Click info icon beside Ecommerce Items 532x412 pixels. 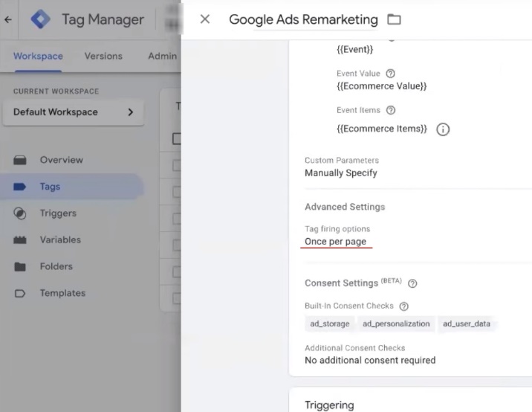pyautogui.click(x=443, y=129)
